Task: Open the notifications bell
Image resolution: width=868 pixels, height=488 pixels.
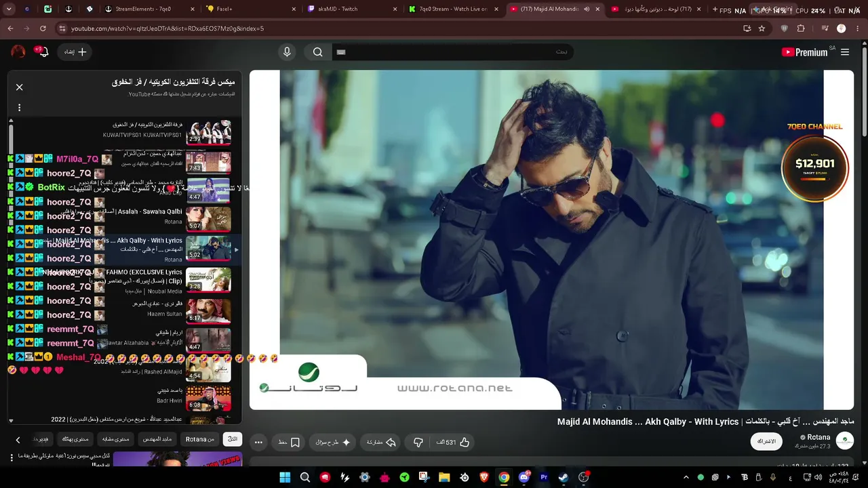Action: [x=43, y=52]
